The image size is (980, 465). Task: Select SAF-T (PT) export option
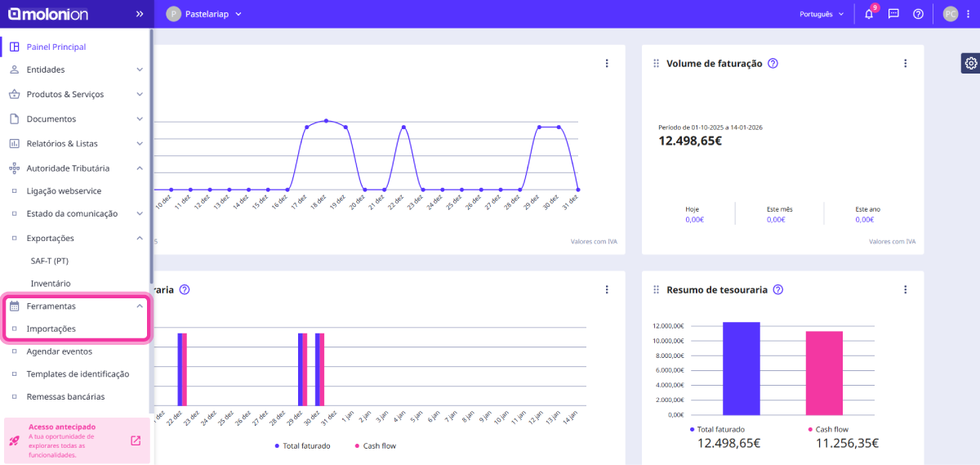click(49, 261)
